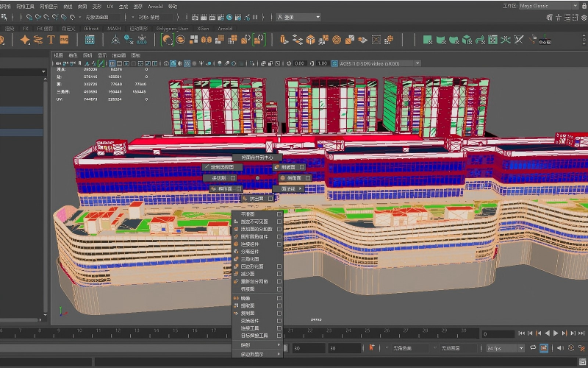588x368 pixels.
Task: Toggle the sound speaker icon
Action: pos(560,348)
